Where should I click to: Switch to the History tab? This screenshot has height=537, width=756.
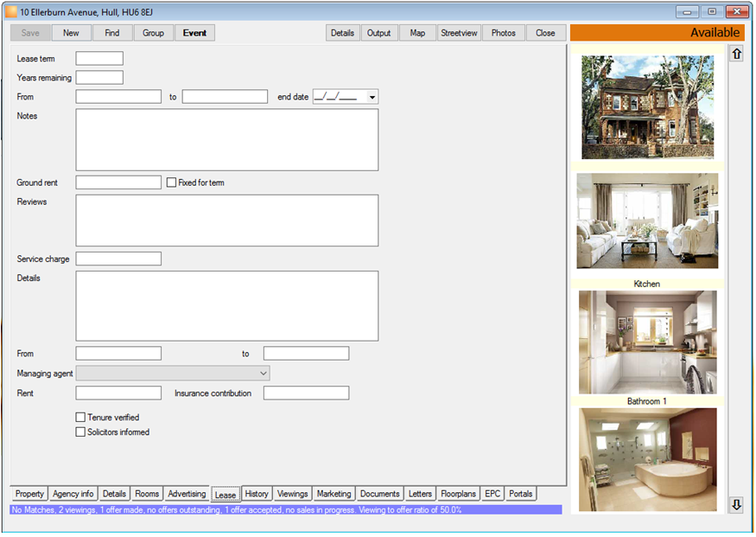[x=257, y=494]
